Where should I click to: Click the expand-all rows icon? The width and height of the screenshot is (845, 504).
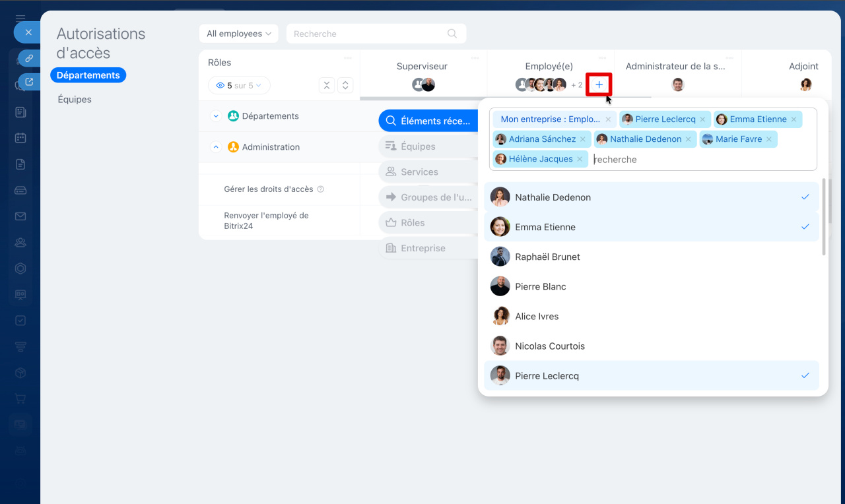click(x=345, y=85)
